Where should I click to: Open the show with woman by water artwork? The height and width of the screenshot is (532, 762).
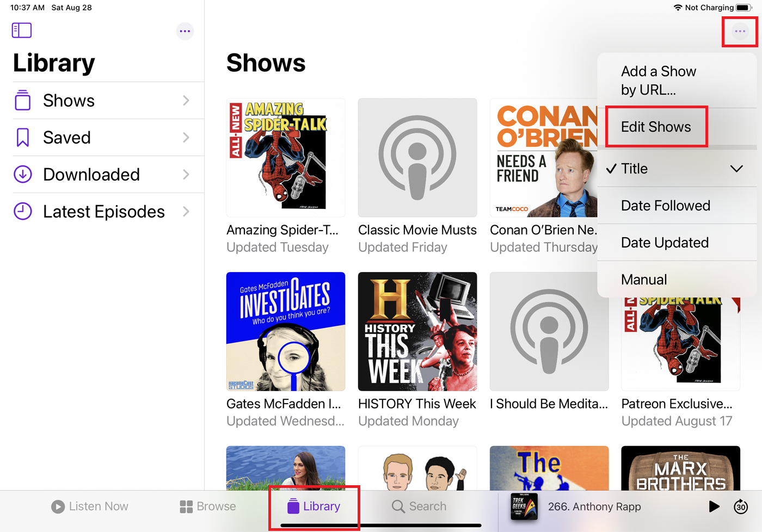pos(286,468)
